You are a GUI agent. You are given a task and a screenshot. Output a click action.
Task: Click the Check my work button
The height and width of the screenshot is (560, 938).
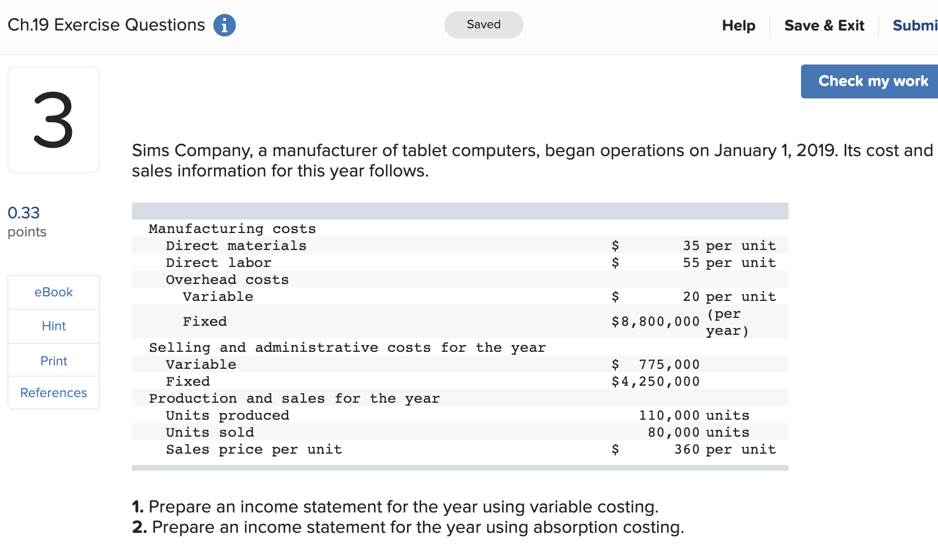pyautogui.click(x=870, y=81)
